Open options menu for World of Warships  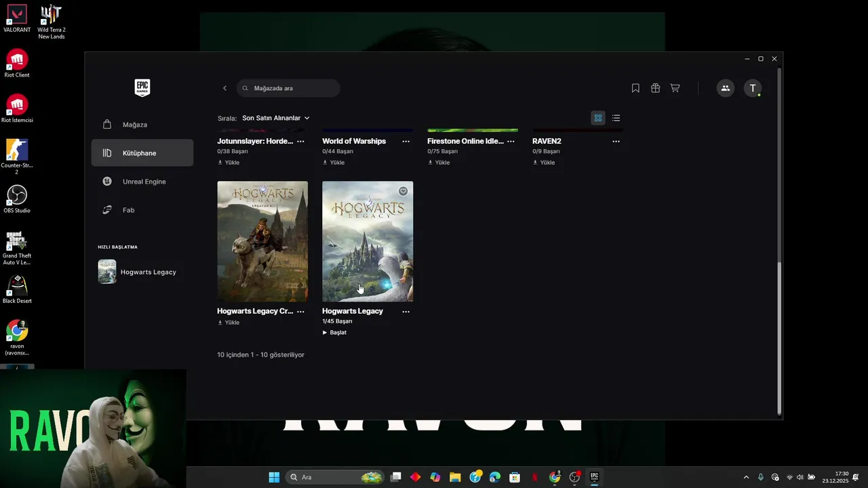pyautogui.click(x=406, y=142)
